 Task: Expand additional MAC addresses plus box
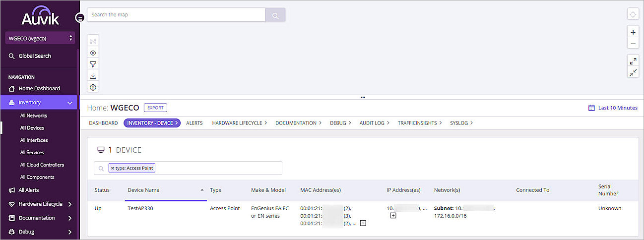point(363,223)
